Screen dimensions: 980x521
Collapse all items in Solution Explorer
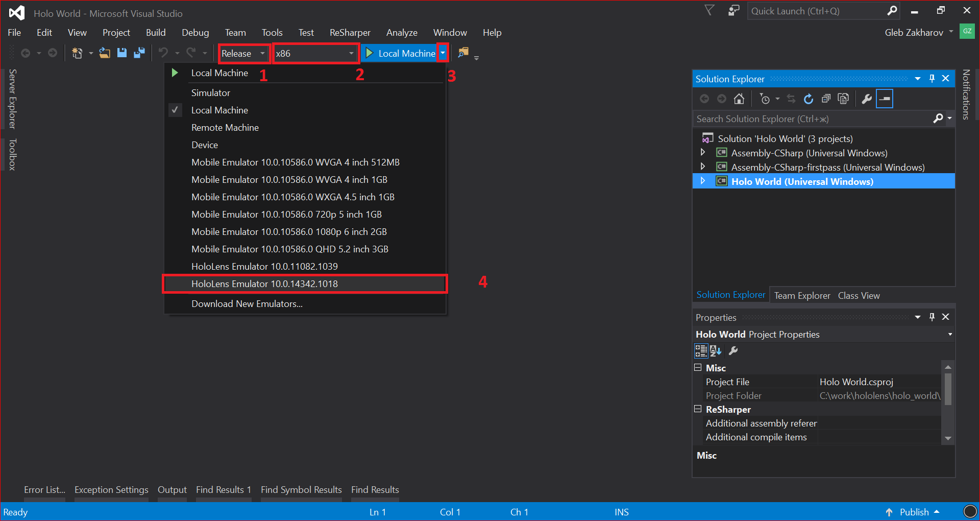(x=826, y=99)
